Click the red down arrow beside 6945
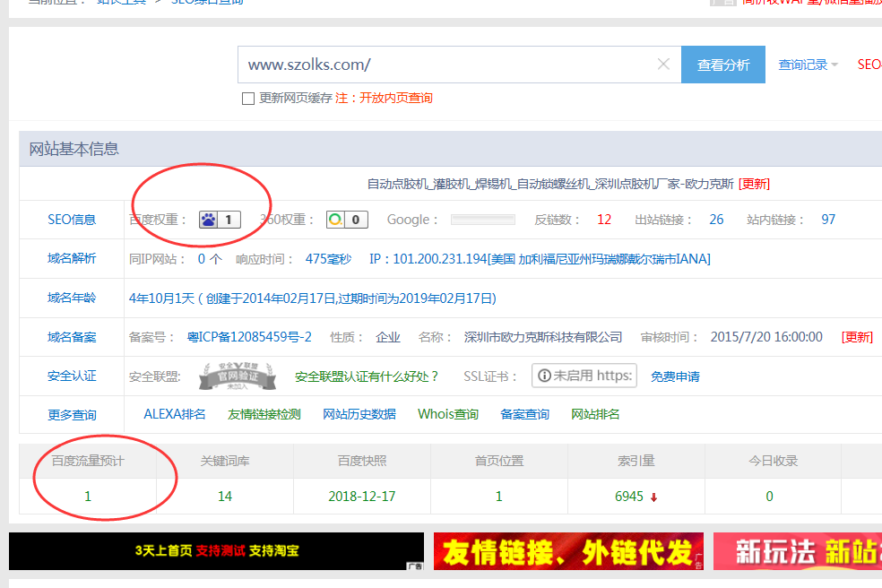Viewport: 882px width, 588px height. click(654, 497)
